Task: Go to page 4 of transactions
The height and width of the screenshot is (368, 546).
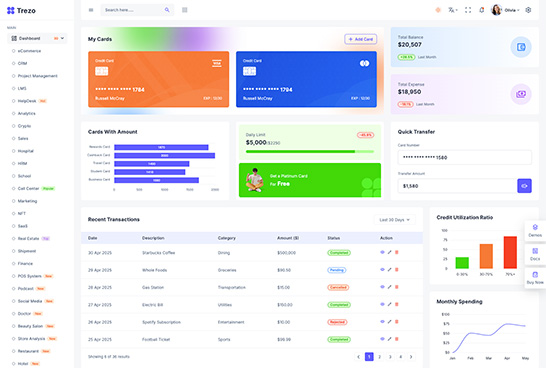Action: point(400,357)
